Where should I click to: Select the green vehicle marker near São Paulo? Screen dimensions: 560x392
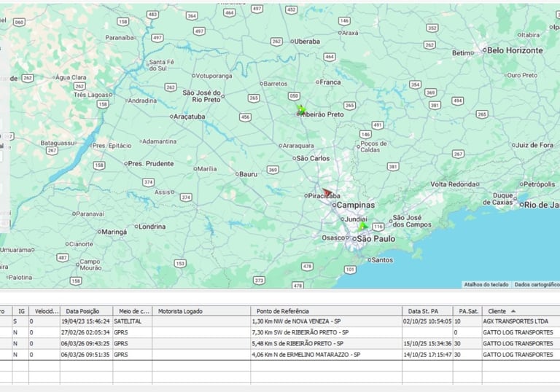click(x=363, y=226)
